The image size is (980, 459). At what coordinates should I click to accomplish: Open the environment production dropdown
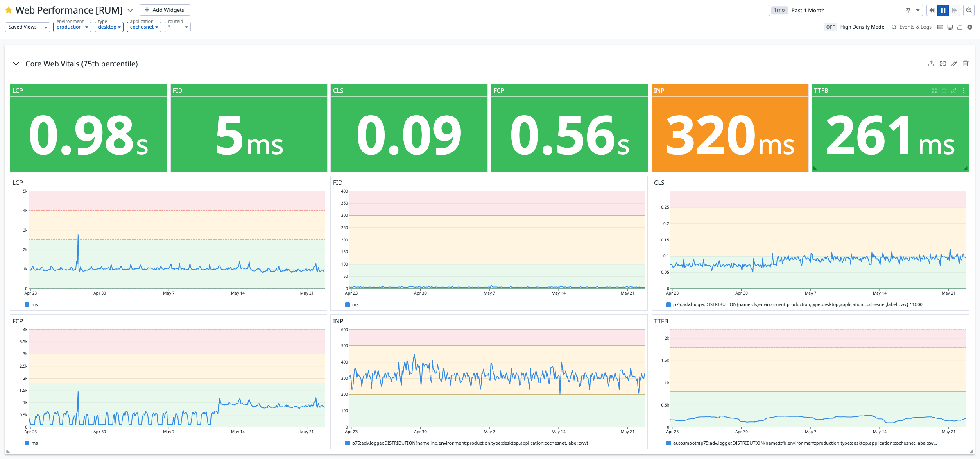[x=72, y=27]
